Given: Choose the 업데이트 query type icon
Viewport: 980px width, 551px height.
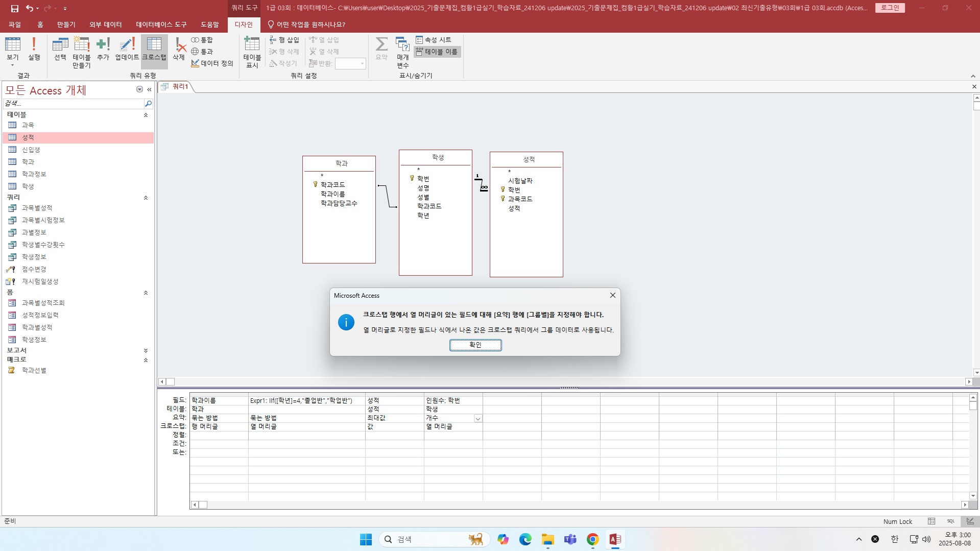Looking at the screenshot, I should [127, 49].
